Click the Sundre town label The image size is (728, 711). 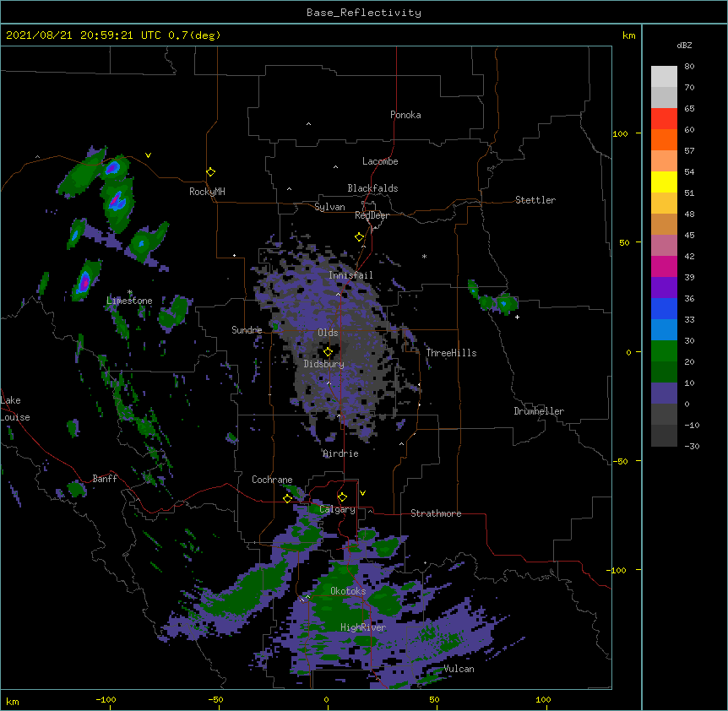[247, 330]
